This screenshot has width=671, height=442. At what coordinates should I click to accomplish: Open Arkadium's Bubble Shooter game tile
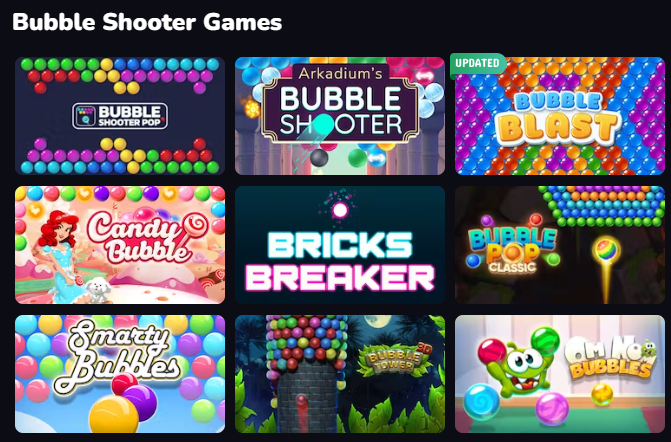point(340,116)
